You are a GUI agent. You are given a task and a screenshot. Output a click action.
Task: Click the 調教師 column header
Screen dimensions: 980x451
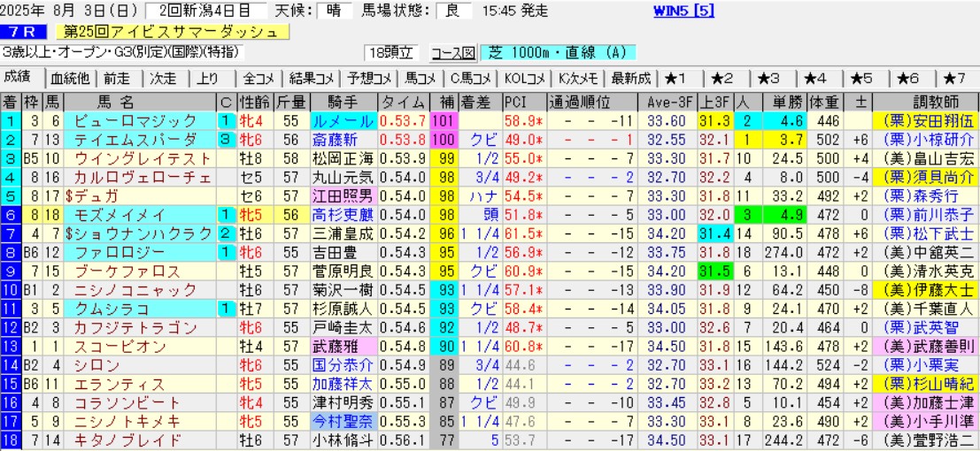(924, 100)
